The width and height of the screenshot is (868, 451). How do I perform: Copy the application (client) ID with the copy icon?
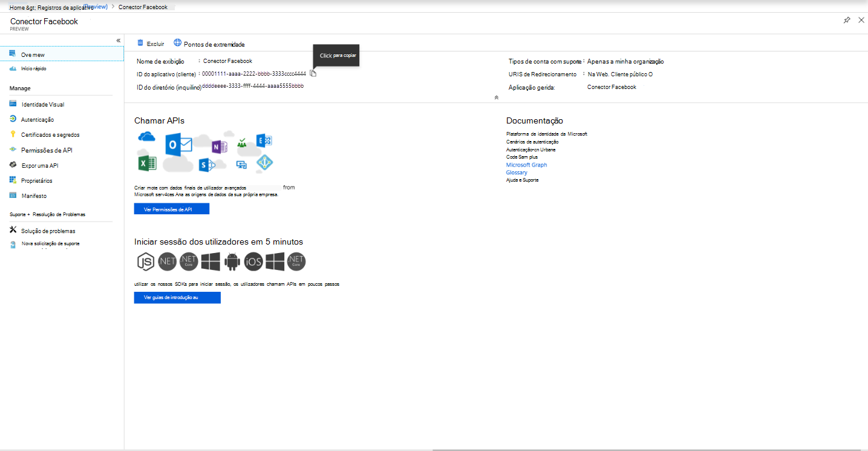point(313,73)
